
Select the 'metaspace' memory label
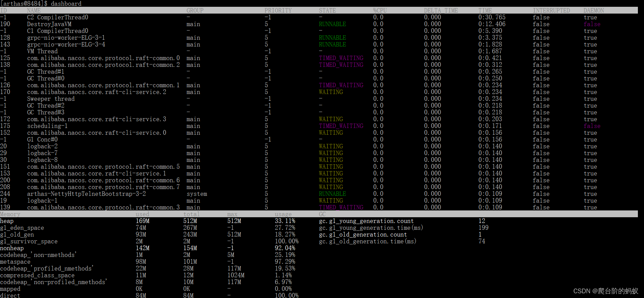[x=15, y=262]
